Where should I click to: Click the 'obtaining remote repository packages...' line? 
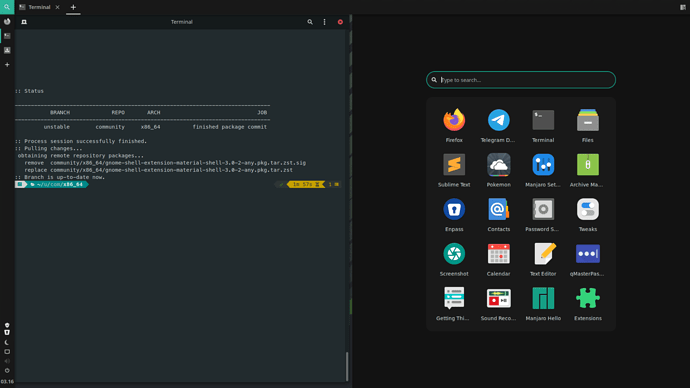81,156
